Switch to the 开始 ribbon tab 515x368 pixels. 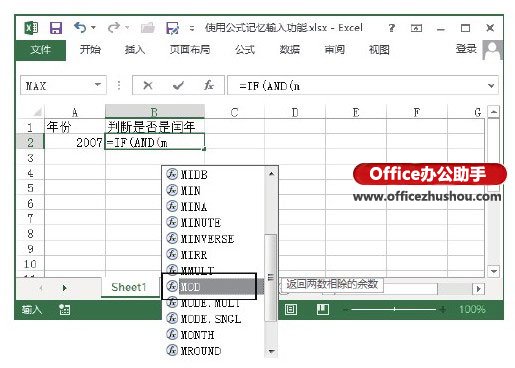tap(90, 50)
